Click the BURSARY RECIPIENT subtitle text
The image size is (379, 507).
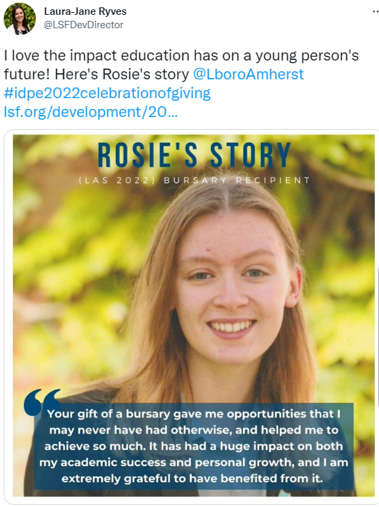tap(237, 180)
